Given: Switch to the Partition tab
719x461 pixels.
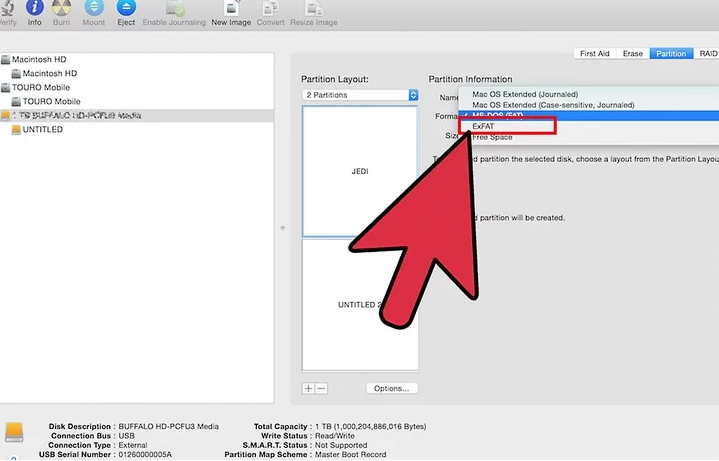Looking at the screenshot, I should [671, 54].
